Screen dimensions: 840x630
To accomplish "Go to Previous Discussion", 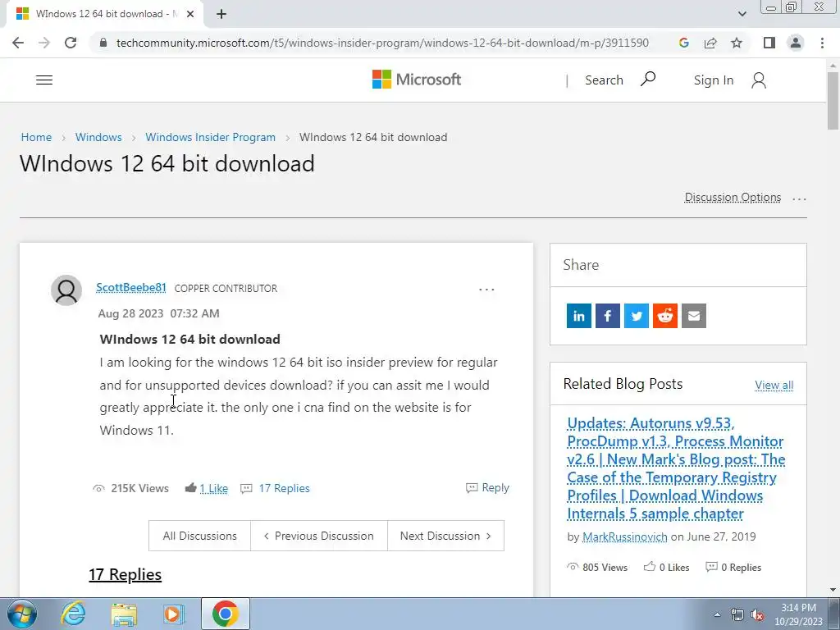I will [319, 536].
